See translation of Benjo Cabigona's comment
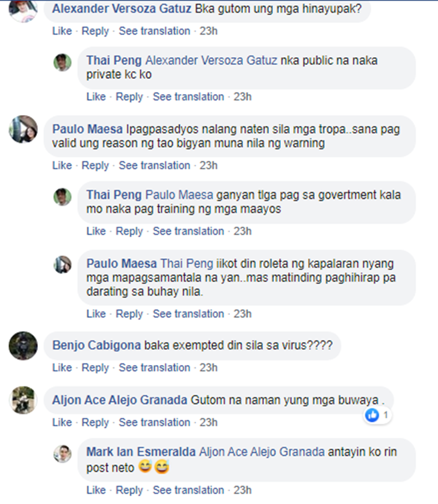Viewport: 438px width, 504px height. point(155,367)
